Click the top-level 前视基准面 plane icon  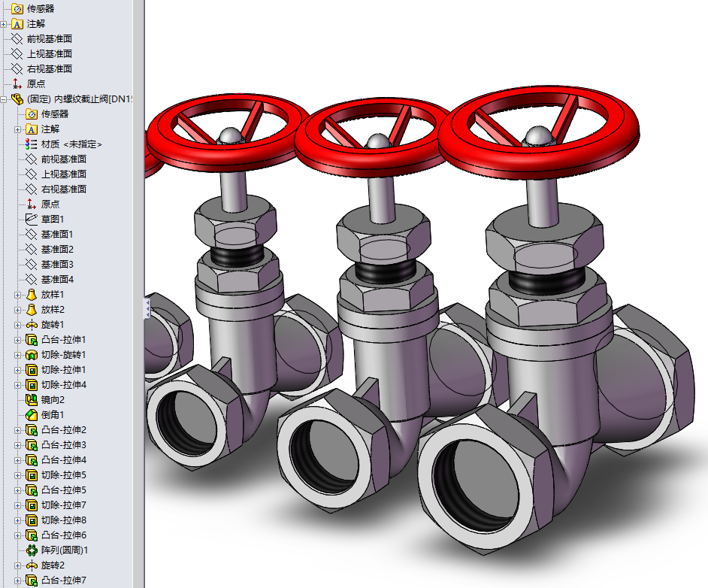(x=17, y=39)
